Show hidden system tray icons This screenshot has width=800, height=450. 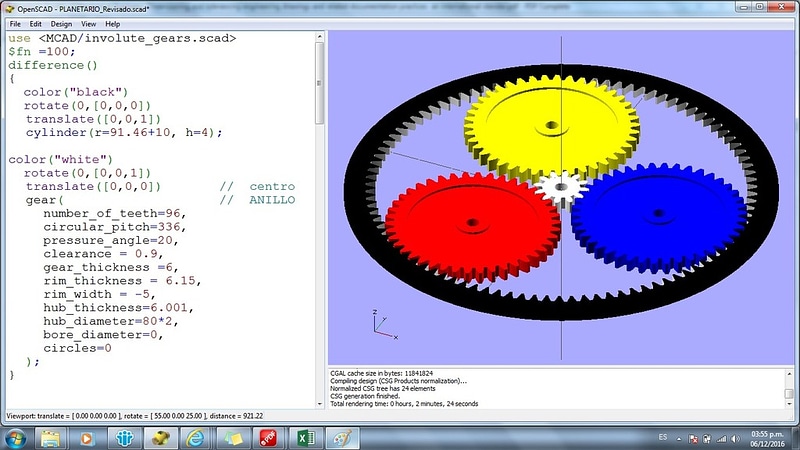click(679, 439)
